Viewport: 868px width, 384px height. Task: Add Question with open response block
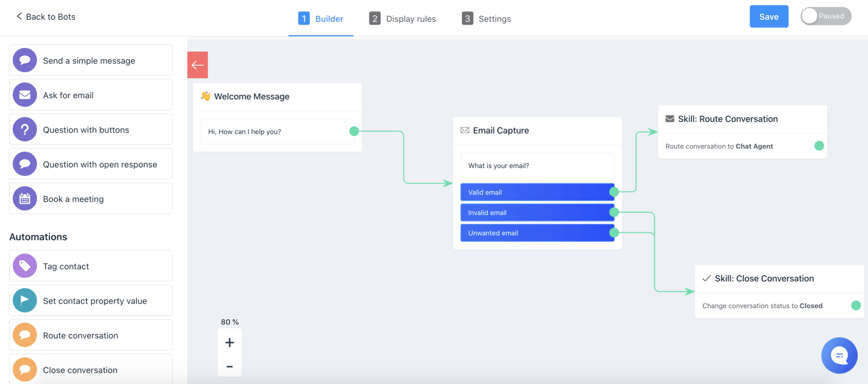coord(91,164)
